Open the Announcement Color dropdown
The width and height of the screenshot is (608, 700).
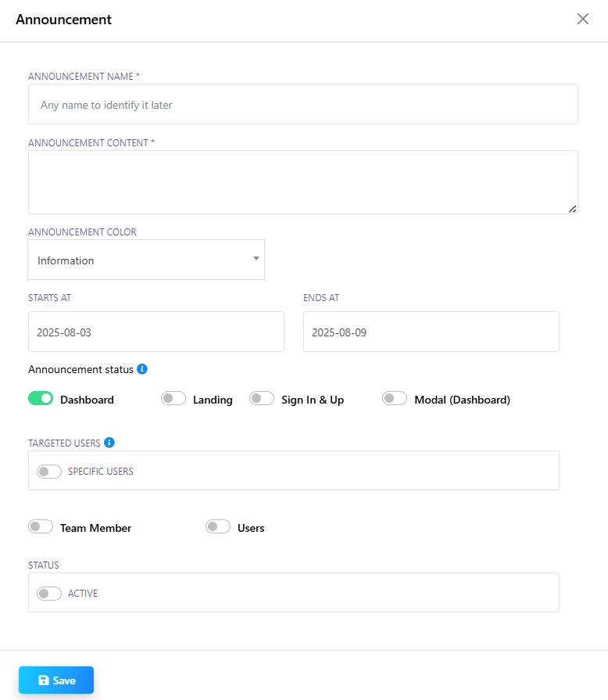[x=145, y=260]
